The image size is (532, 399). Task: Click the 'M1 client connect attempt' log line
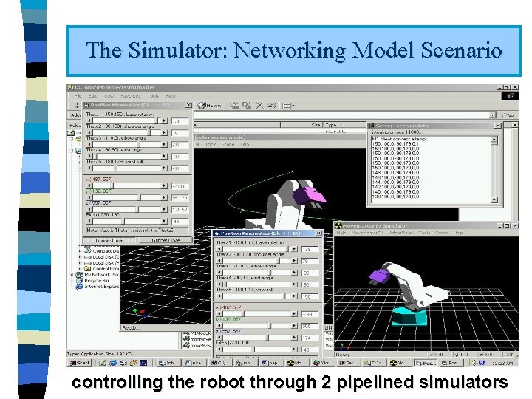click(400, 139)
